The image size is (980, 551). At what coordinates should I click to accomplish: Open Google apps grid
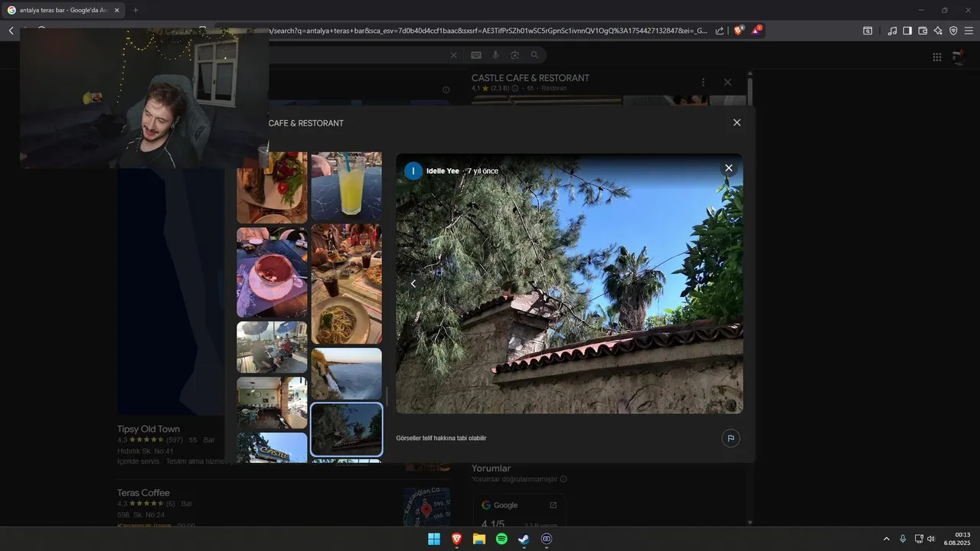tap(937, 57)
